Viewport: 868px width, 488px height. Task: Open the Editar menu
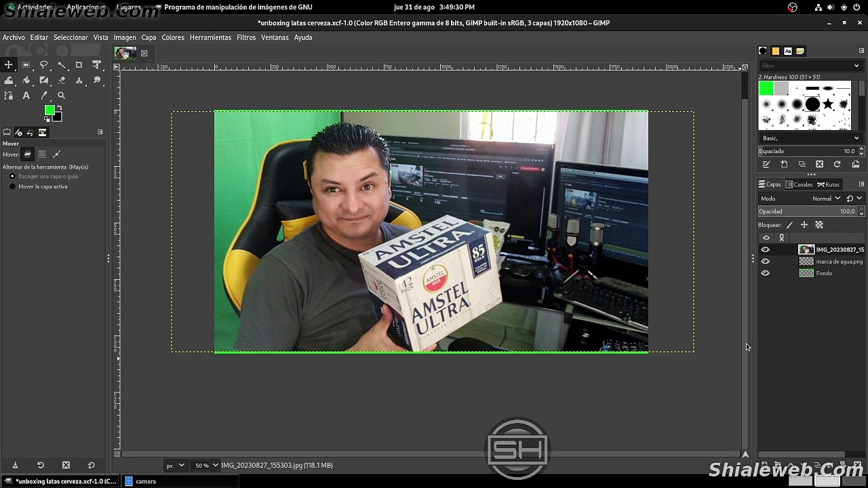click(x=39, y=37)
